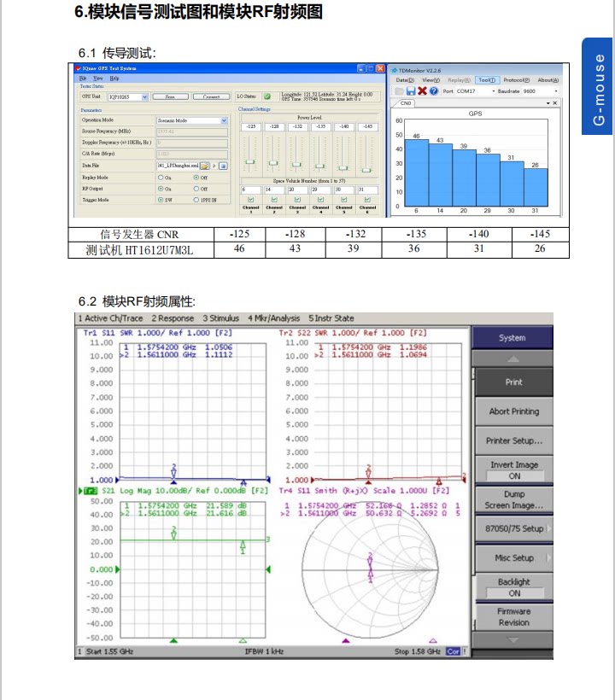615x700 pixels.
Task: Click the Dump Screen Image softkey
Action: coord(513,499)
